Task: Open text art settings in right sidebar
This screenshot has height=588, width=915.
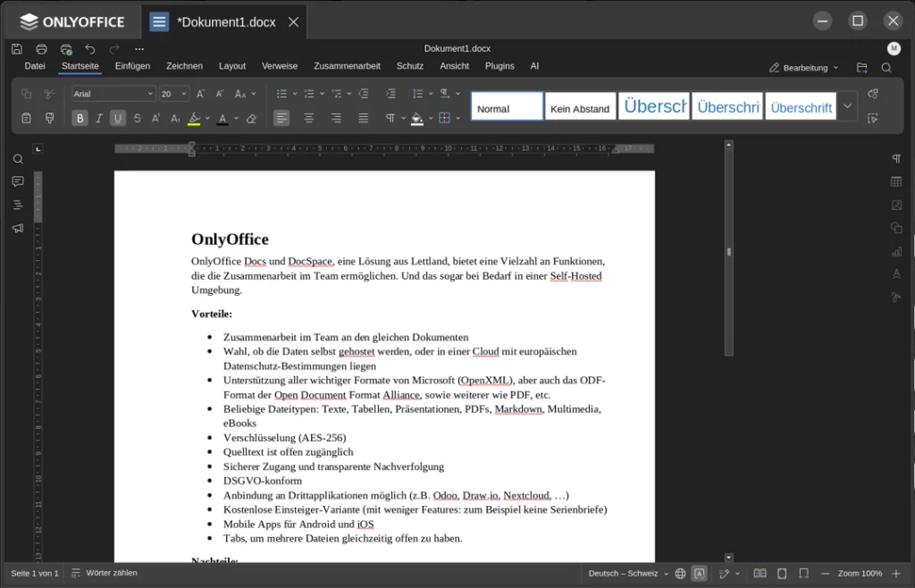Action: click(896, 274)
